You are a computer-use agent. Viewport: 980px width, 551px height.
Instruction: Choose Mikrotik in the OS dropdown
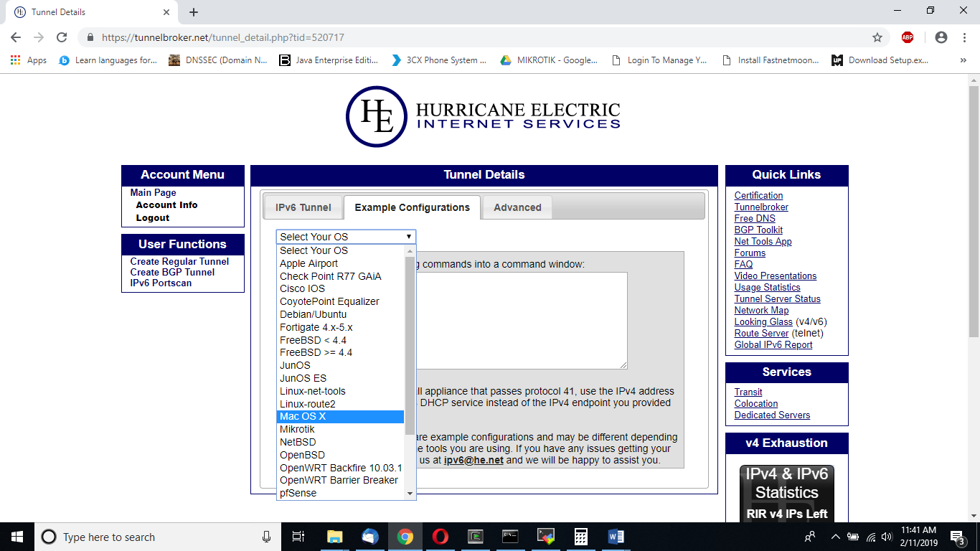(x=339, y=429)
